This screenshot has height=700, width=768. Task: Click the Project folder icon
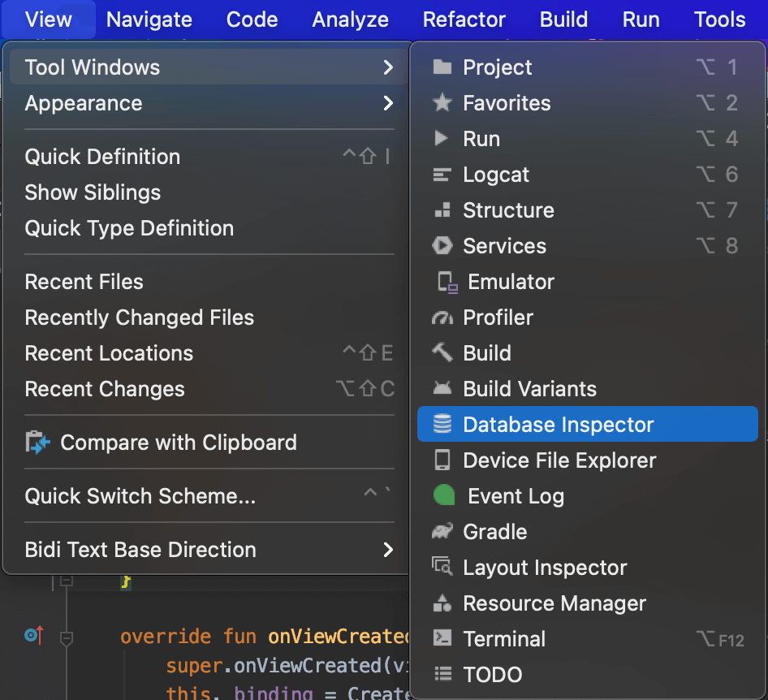click(442, 67)
